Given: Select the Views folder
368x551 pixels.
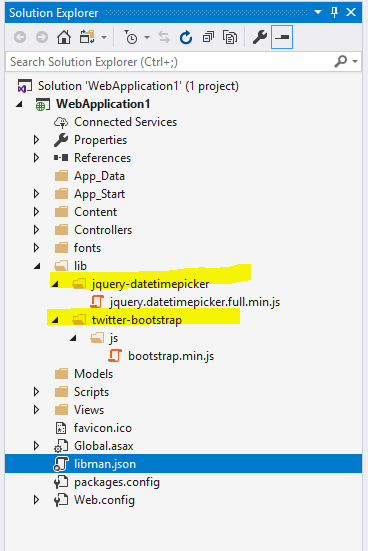Looking at the screenshot, I should click(x=89, y=410).
